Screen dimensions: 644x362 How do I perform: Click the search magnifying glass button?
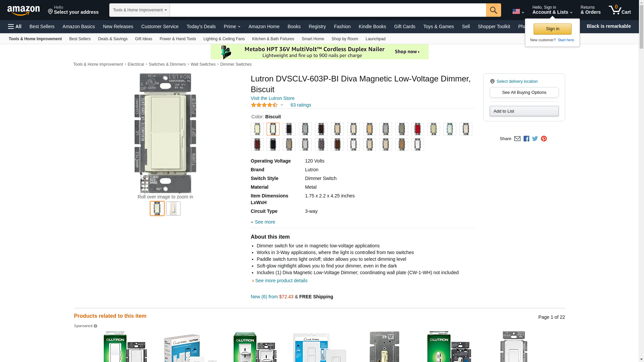(493, 10)
